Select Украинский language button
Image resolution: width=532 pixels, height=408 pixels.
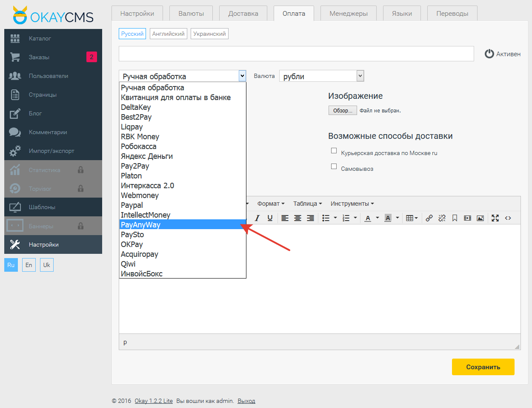(x=209, y=34)
